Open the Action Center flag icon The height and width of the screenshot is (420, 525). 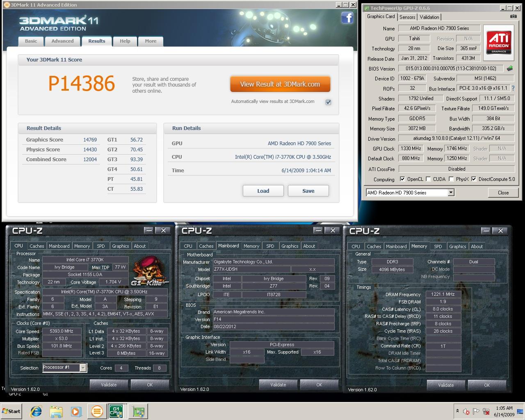pos(476,411)
